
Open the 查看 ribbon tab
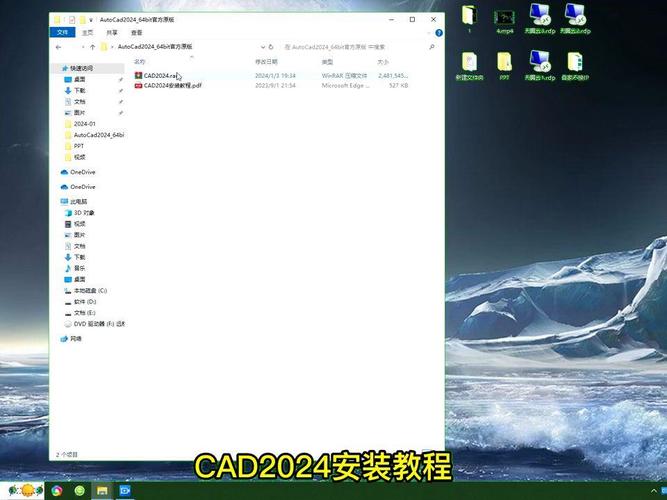pos(137,32)
